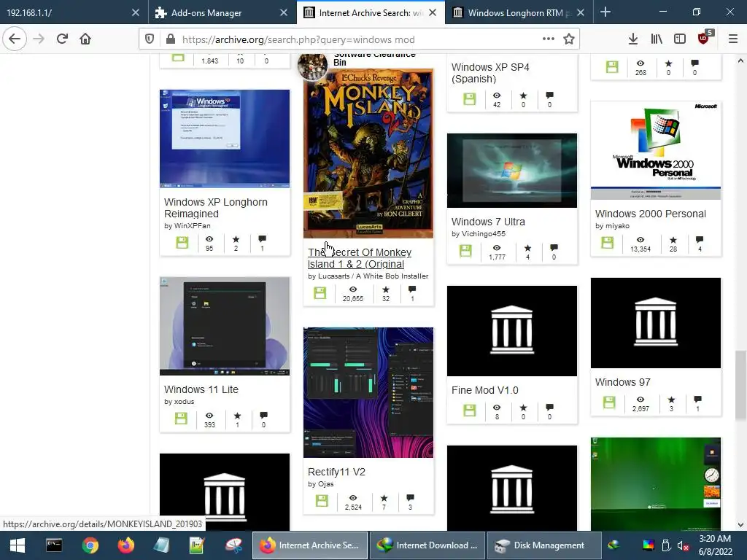This screenshot has height=560, width=747.
Task: Close the 192.168.1.1 tab
Action: tap(135, 12)
